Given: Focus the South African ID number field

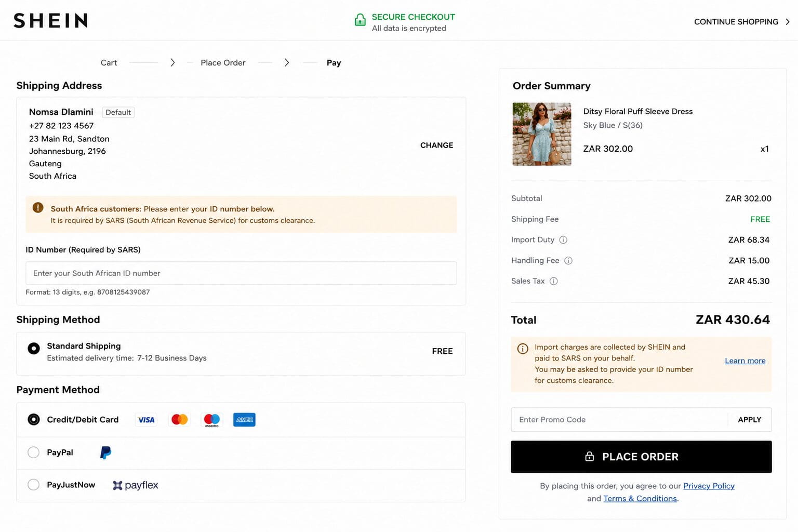Looking at the screenshot, I should [241, 273].
